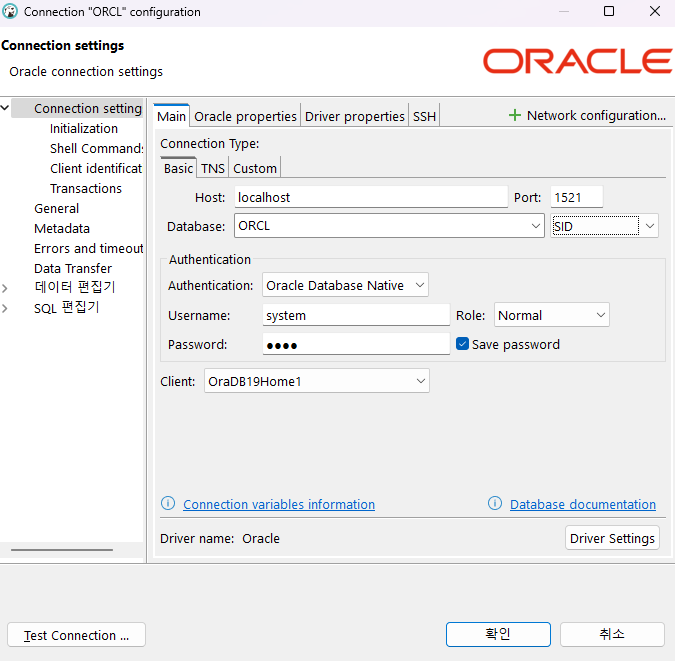Open the Role dropdown showing Normal
Screen dimensions: 675x661
click(551, 315)
